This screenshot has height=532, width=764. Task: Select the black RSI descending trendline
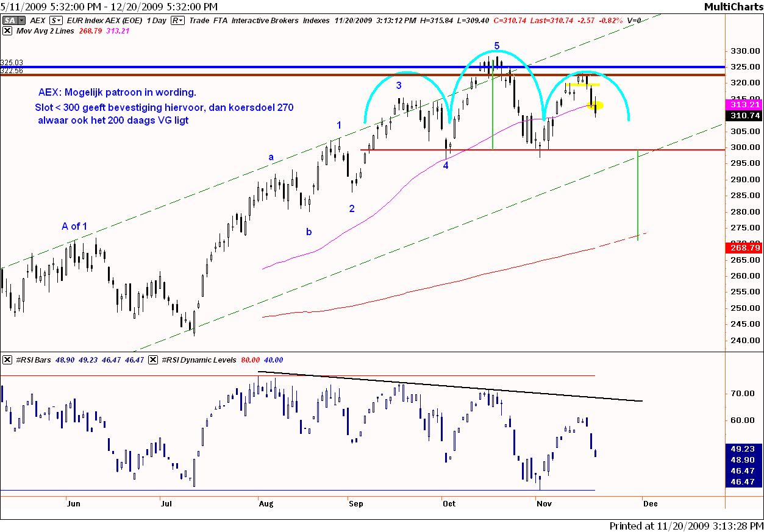(x=451, y=386)
